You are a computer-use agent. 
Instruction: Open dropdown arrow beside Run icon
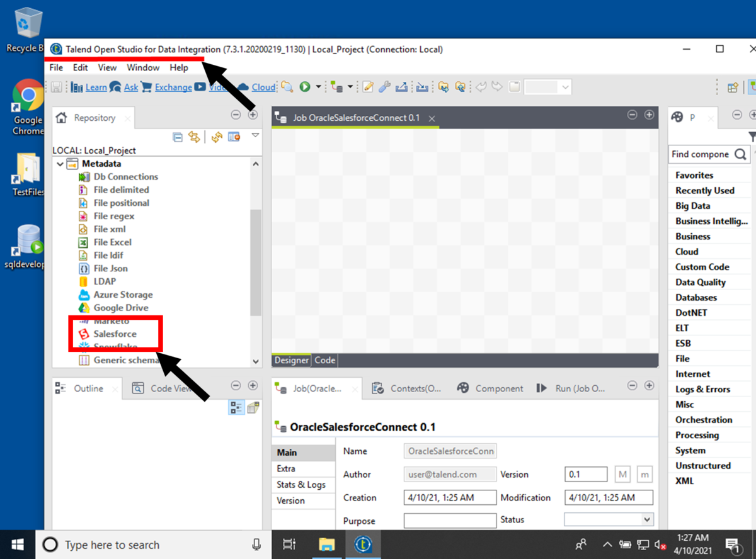318,87
